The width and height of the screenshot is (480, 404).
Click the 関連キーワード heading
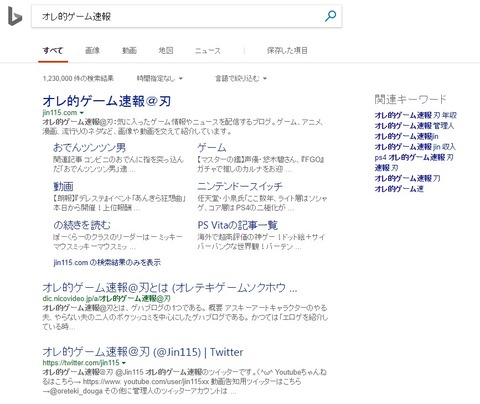click(410, 99)
